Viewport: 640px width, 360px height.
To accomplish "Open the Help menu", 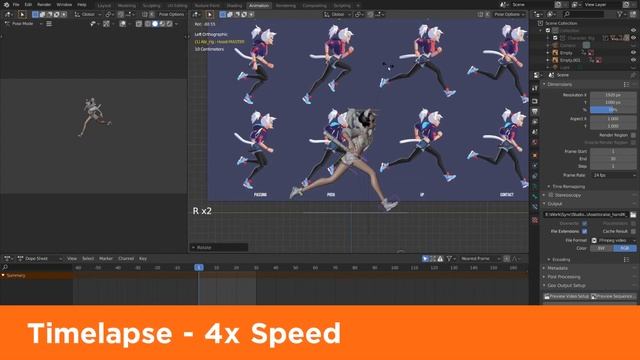I will [x=82, y=5].
